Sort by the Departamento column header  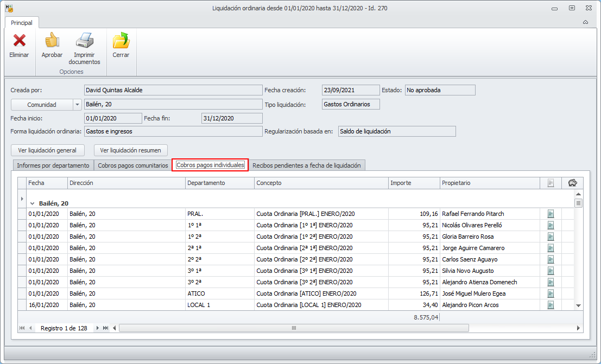pos(220,183)
